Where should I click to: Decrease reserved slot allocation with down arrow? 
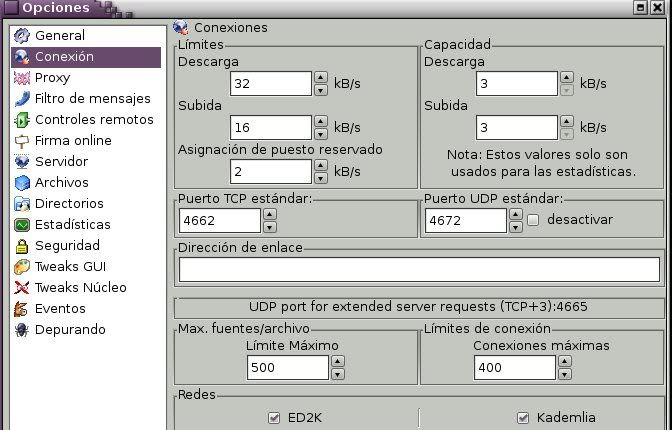pyautogui.click(x=321, y=178)
